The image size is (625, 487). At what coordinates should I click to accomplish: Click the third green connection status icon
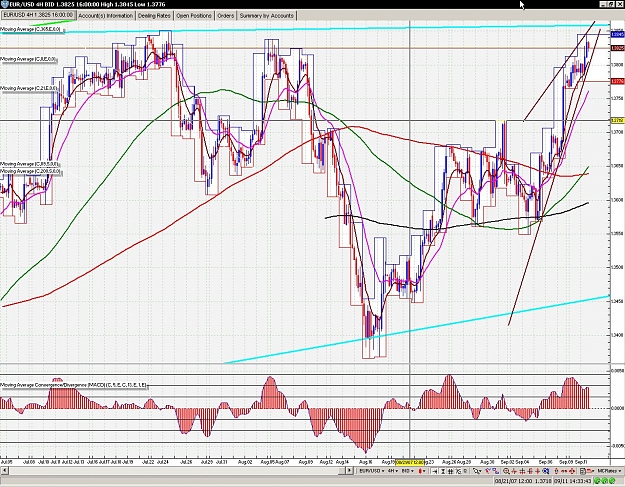pos(612,481)
